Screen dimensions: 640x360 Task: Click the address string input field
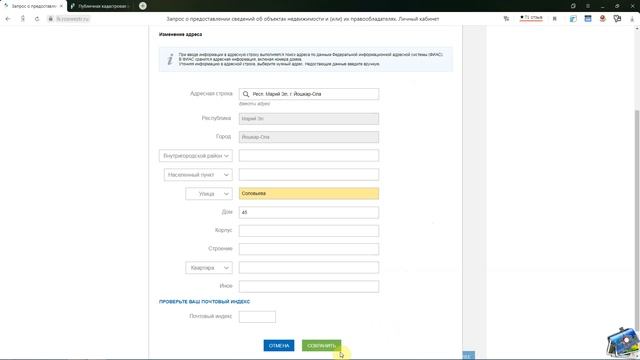coord(309,94)
